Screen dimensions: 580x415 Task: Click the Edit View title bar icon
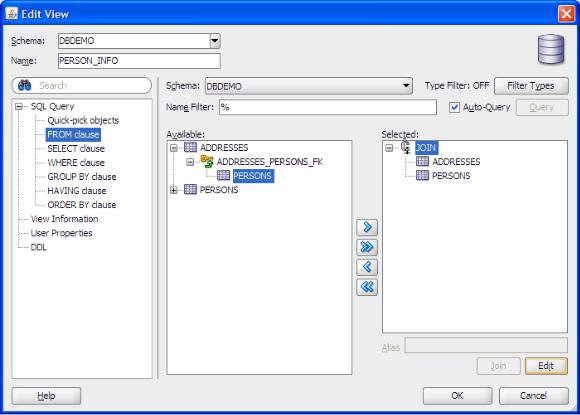pyautogui.click(x=12, y=13)
